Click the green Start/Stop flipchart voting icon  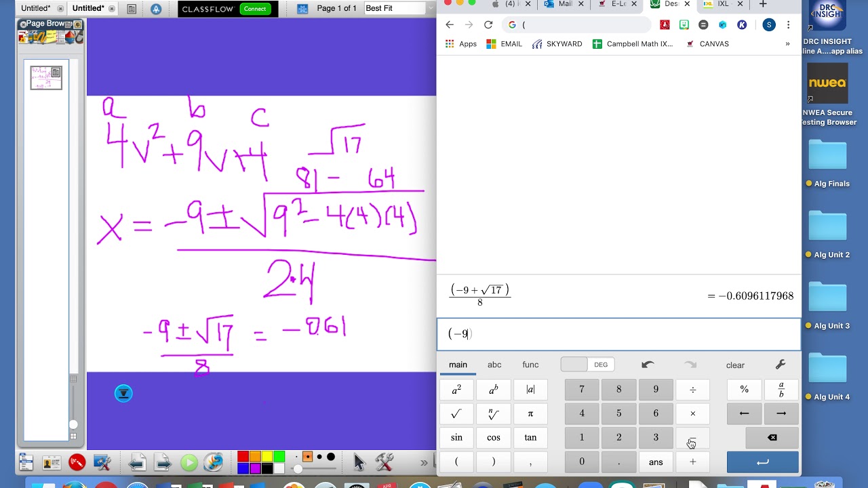tap(189, 463)
